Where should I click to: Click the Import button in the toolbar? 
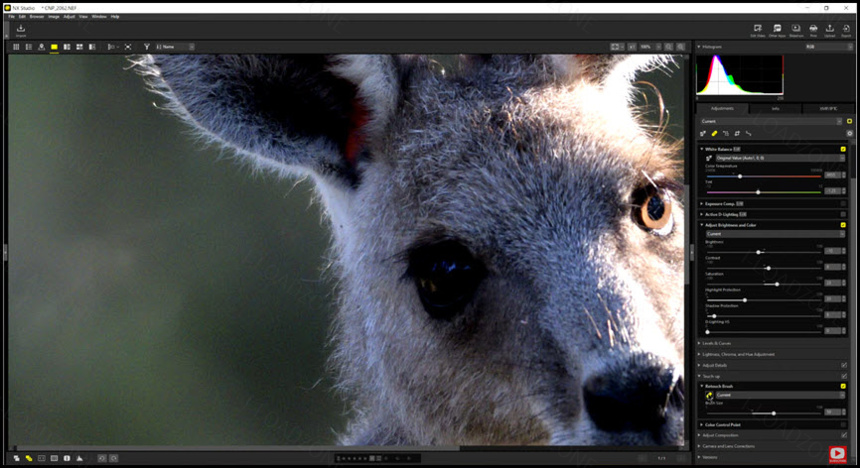coord(21,30)
